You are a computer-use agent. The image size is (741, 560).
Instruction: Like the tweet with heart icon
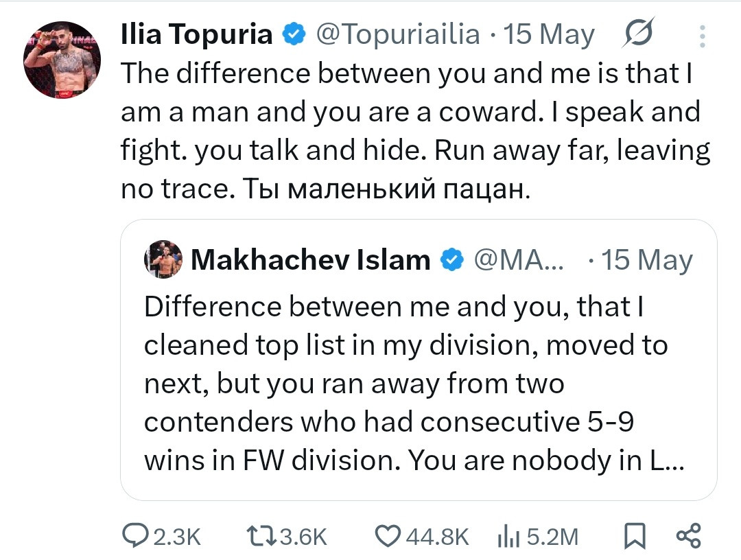tap(390, 536)
